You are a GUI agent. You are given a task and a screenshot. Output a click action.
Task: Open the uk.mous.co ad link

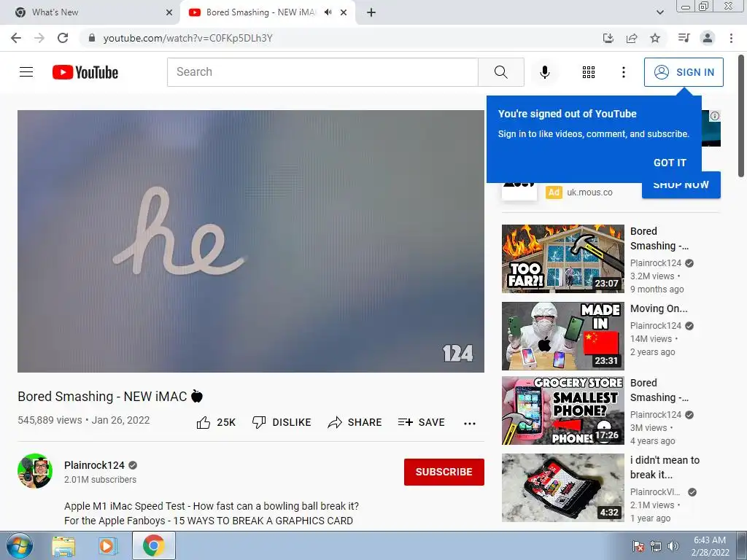point(589,192)
